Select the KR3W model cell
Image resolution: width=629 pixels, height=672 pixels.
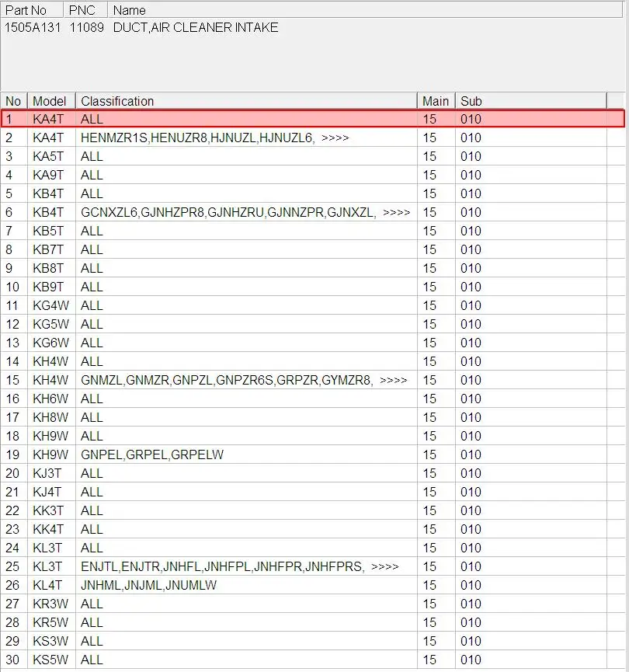(x=50, y=604)
